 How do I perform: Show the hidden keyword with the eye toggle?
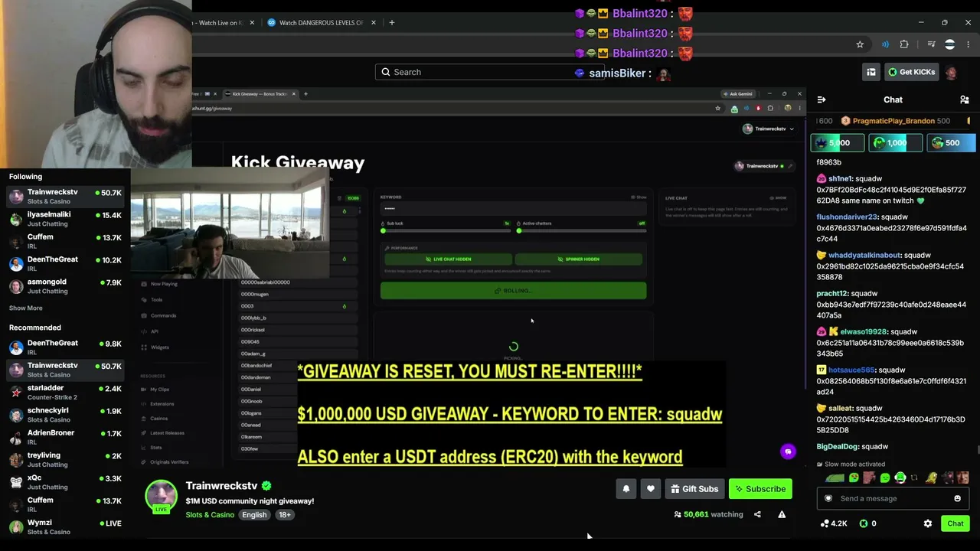pos(639,197)
